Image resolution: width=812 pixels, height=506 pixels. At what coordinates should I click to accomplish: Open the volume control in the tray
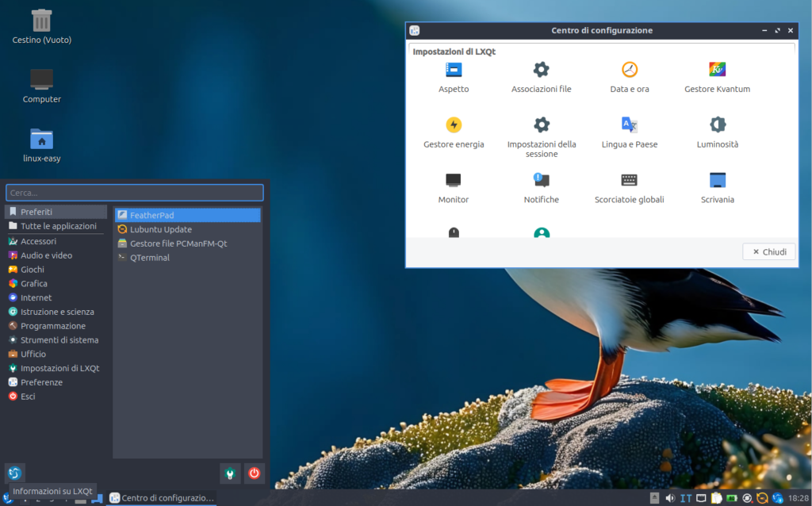click(671, 498)
